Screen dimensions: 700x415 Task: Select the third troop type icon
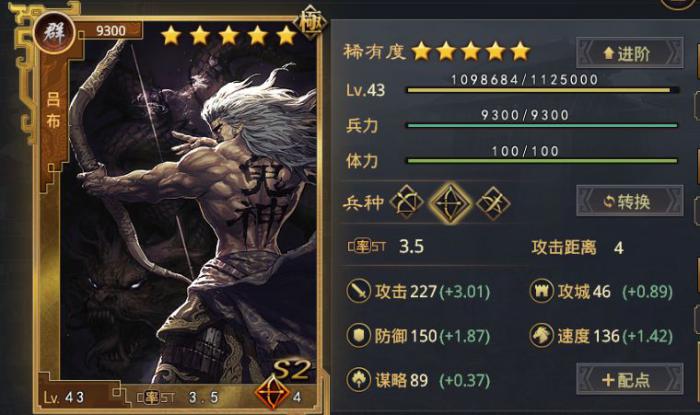coord(493,203)
